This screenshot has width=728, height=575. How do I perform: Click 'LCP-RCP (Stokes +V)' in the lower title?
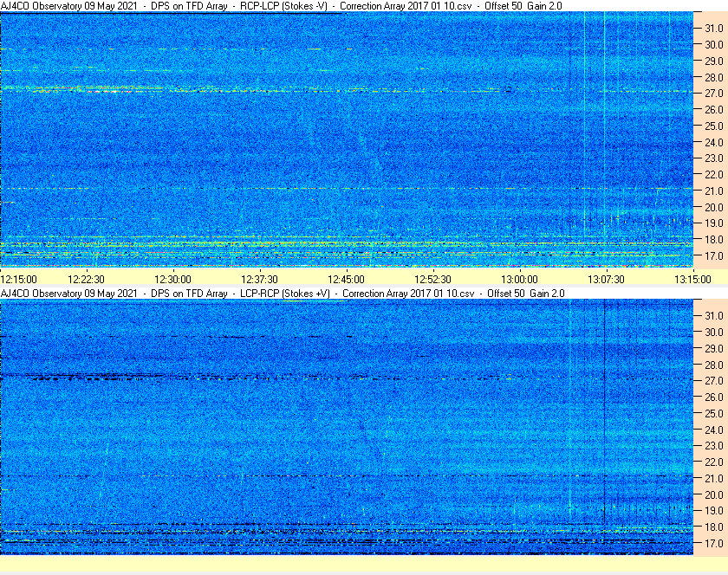tap(284, 294)
